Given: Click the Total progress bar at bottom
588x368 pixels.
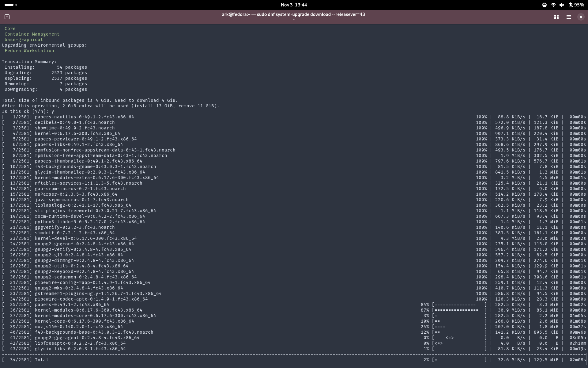Looking at the screenshot, I should point(459,360).
